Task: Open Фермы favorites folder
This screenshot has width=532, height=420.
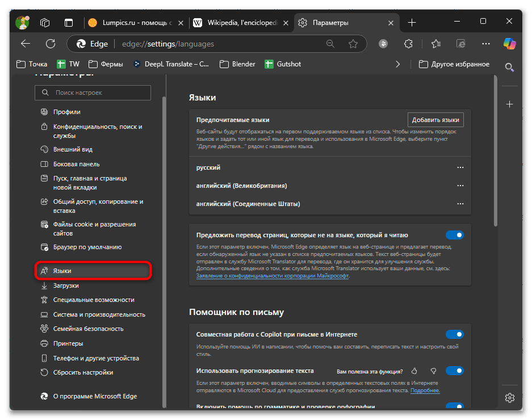Action: [106, 64]
